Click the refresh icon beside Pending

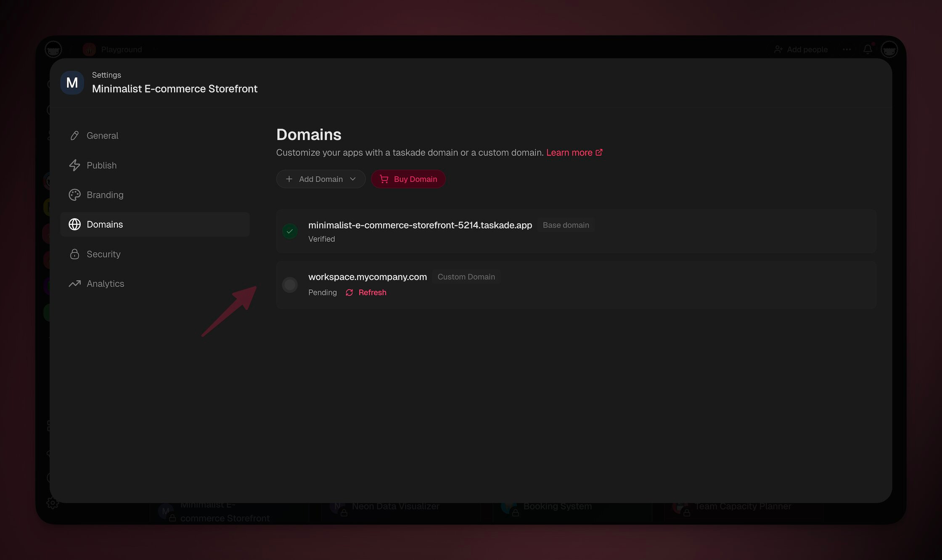point(349,293)
